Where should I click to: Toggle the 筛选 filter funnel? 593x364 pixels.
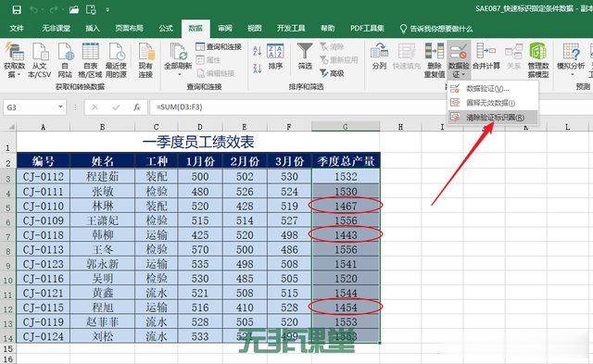click(x=305, y=56)
